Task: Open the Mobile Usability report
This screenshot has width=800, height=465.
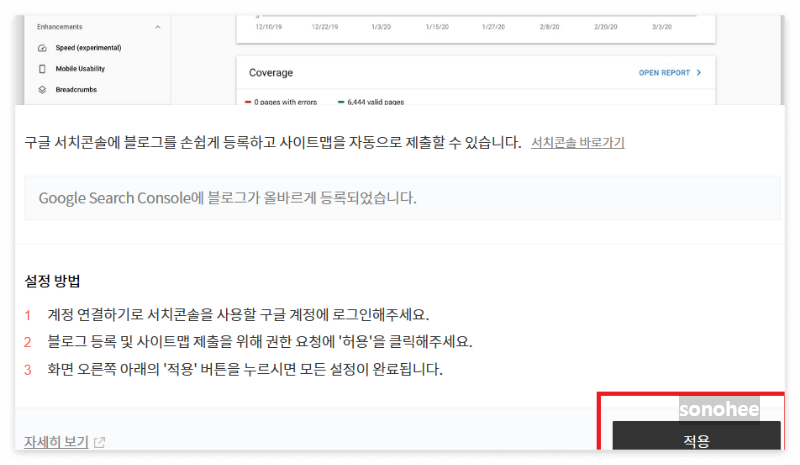Action: [80, 68]
